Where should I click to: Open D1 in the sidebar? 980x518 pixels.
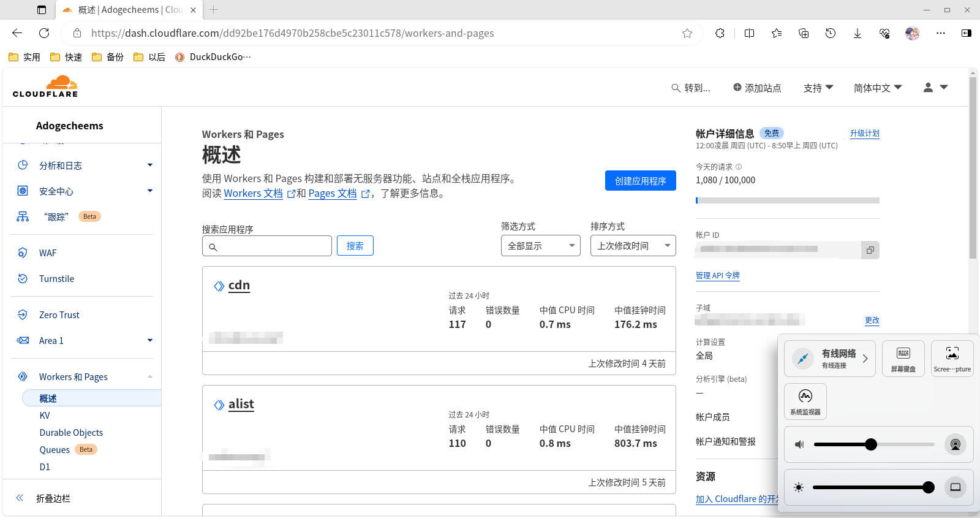point(45,467)
